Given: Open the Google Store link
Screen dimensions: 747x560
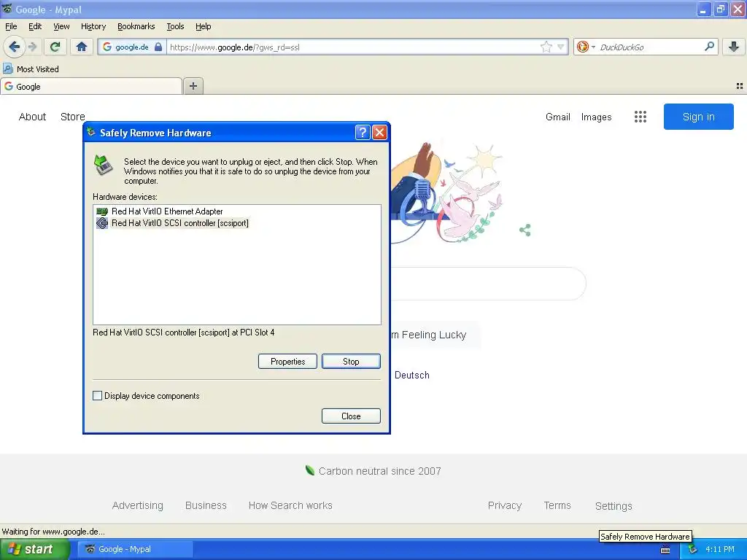Looking at the screenshot, I should [72, 117].
